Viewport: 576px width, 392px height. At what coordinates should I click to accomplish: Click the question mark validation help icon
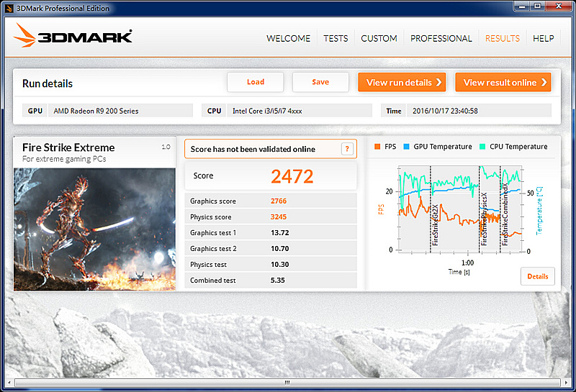[x=348, y=149]
